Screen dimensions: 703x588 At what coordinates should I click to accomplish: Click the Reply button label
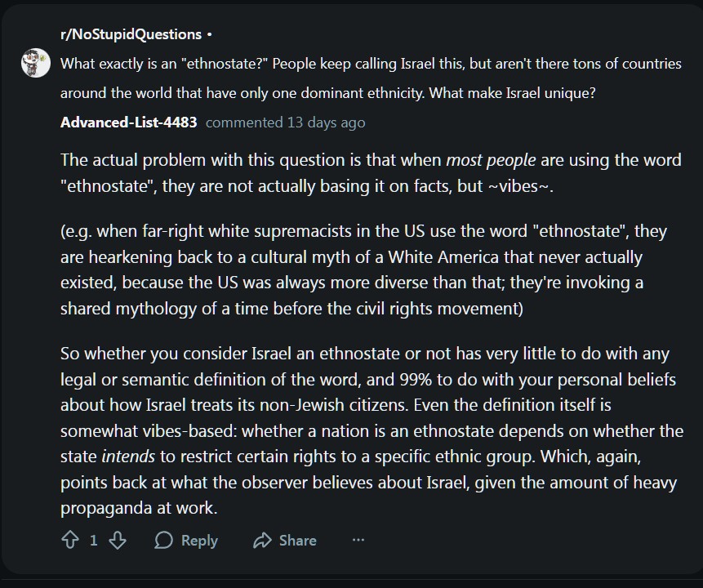[199, 540]
